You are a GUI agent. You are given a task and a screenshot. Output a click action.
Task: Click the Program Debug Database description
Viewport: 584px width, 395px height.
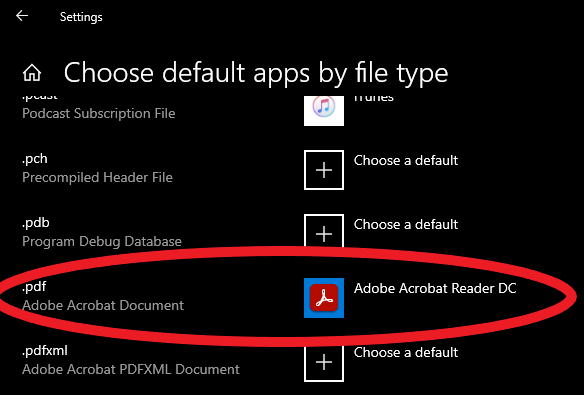point(102,242)
